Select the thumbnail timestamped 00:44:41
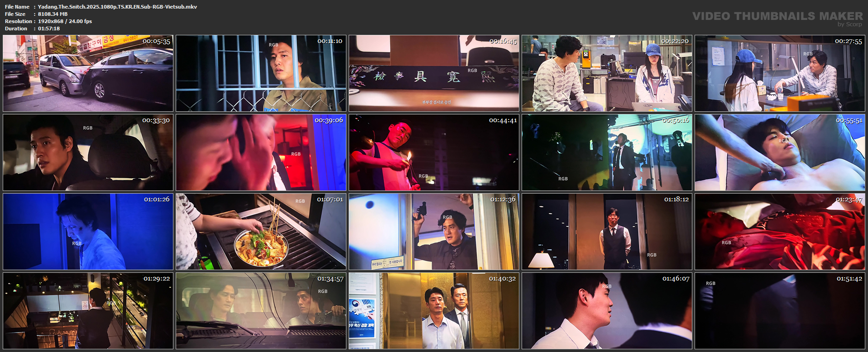This screenshot has width=868, height=352. [x=434, y=152]
